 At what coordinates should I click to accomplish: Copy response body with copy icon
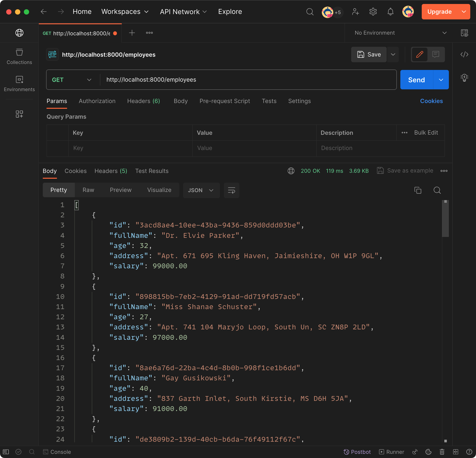[418, 190]
